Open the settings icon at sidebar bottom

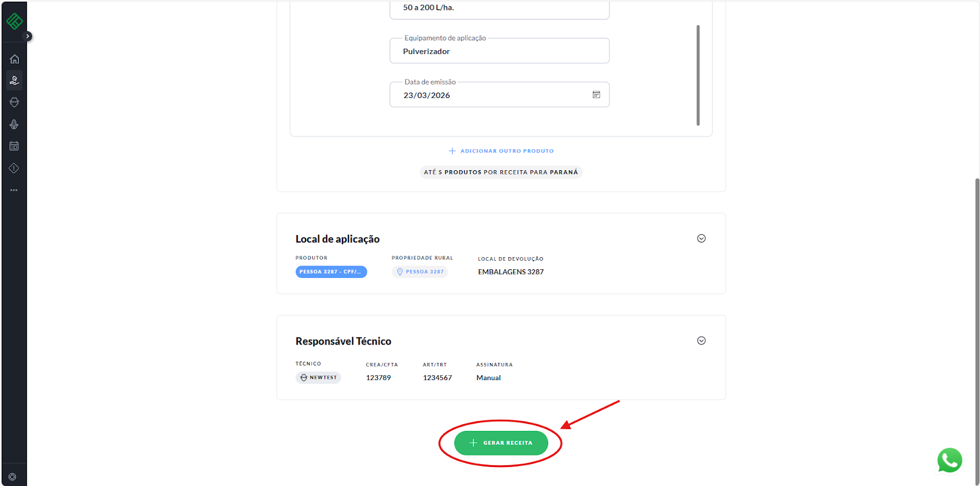[x=12, y=477]
